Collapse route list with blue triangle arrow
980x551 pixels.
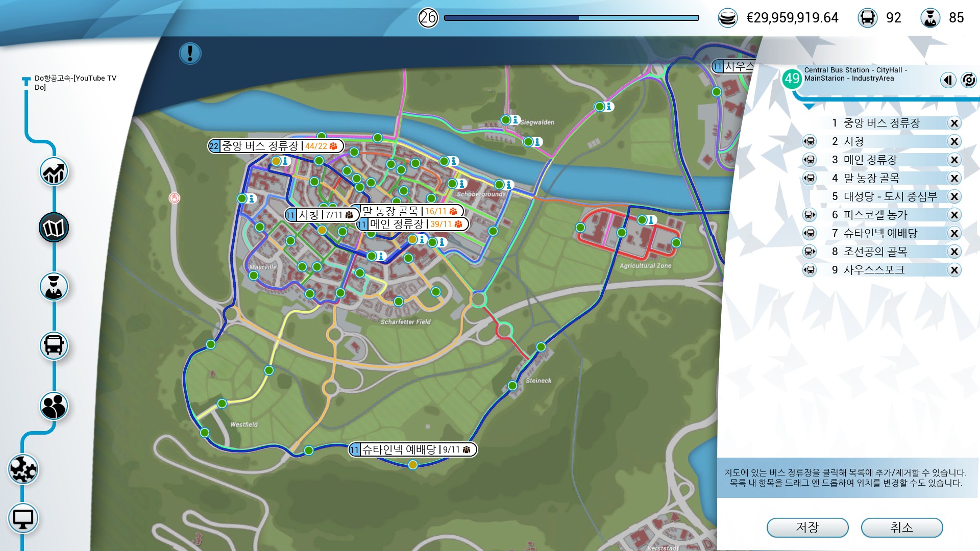(x=809, y=107)
